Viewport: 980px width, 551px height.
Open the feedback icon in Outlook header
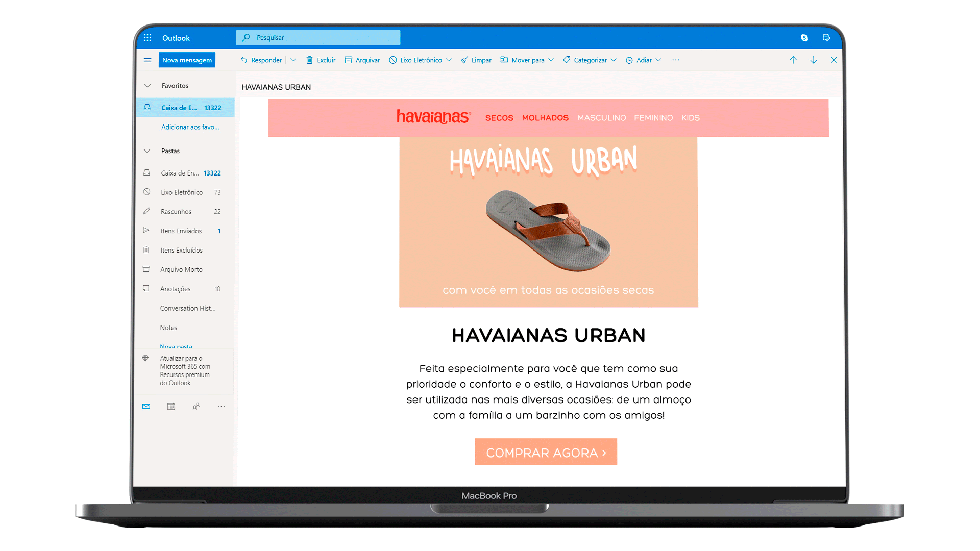(x=826, y=38)
